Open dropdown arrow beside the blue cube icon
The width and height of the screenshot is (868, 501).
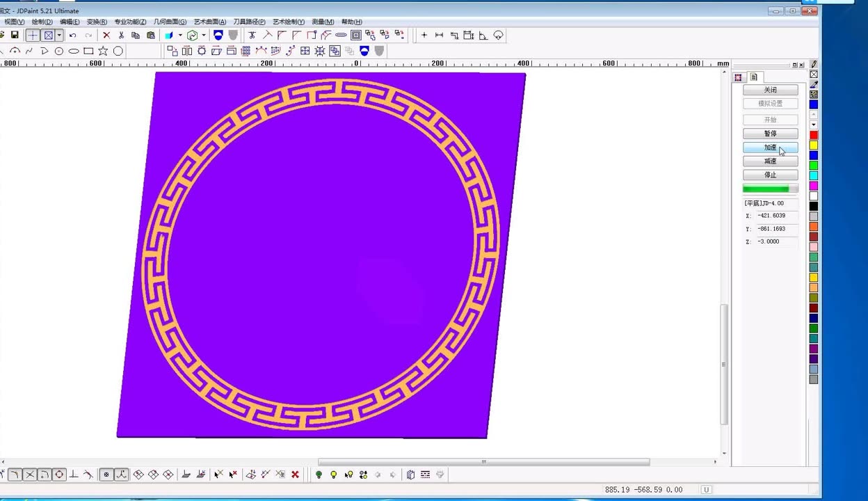coord(180,35)
